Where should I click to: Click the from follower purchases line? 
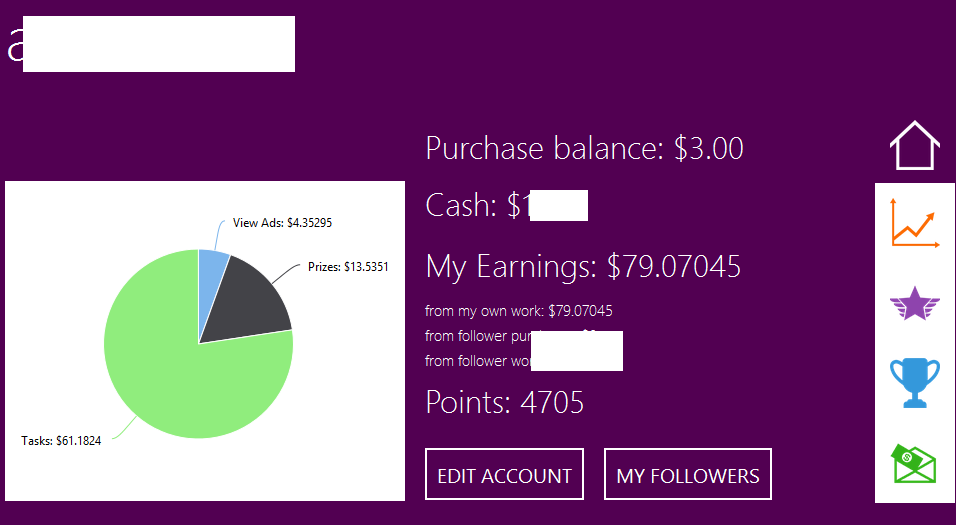pos(476,336)
